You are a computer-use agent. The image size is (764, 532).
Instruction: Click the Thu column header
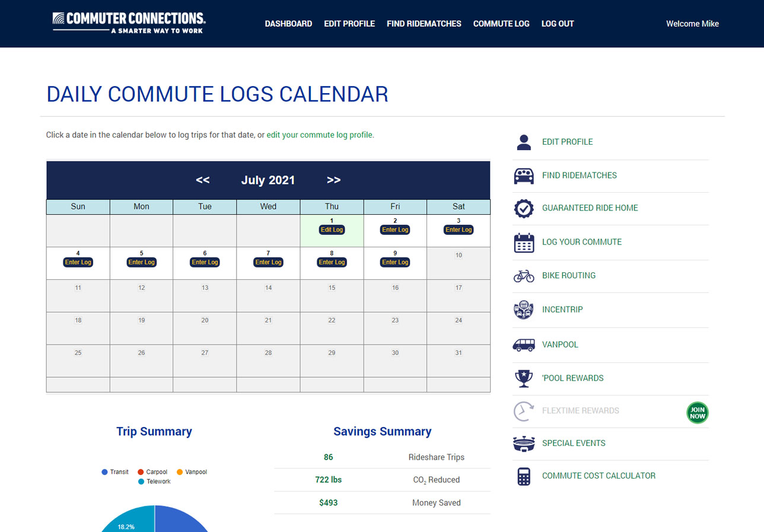pos(332,206)
